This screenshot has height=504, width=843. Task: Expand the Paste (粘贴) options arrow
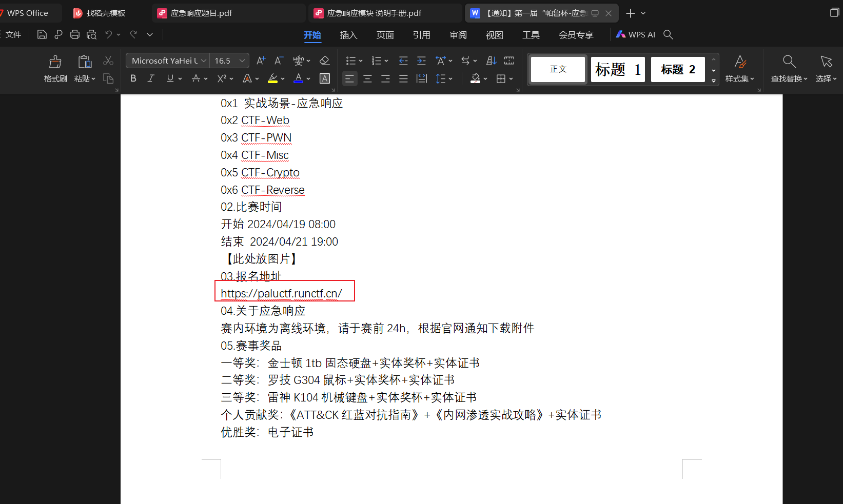93,79
